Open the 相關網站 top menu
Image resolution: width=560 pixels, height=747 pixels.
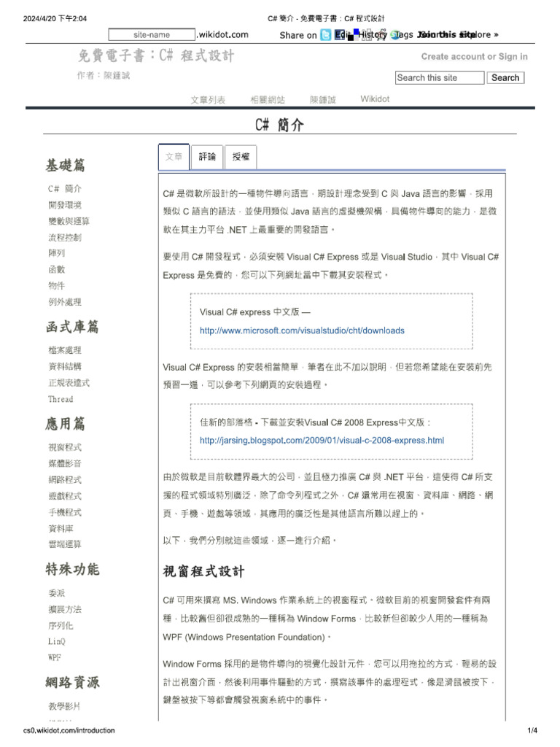(x=268, y=99)
